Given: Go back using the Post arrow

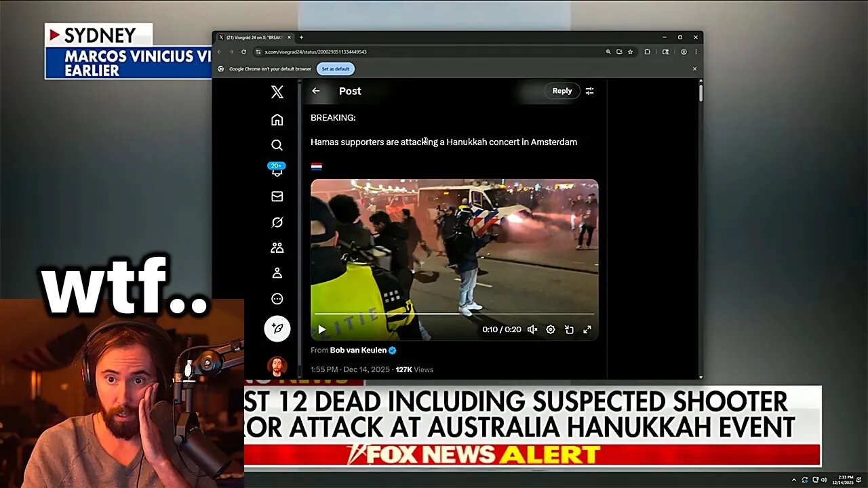Looking at the screenshot, I should point(316,91).
